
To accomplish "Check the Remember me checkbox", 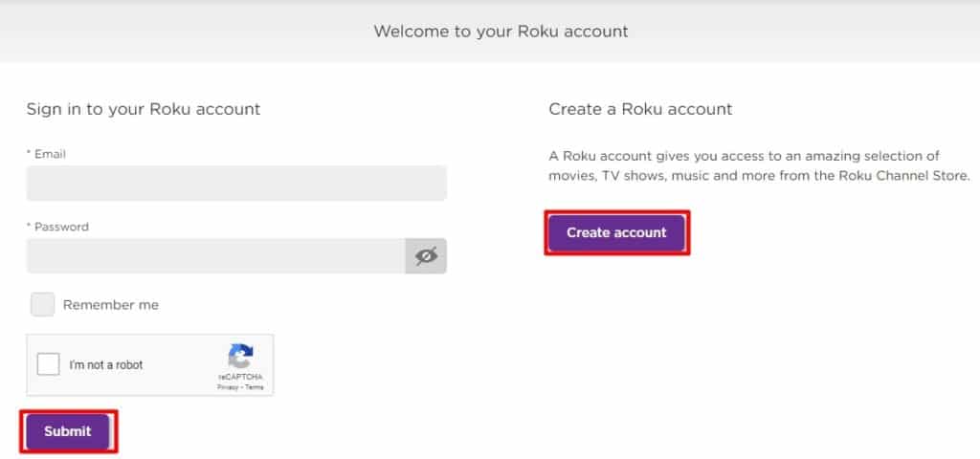I will point(42,305).
